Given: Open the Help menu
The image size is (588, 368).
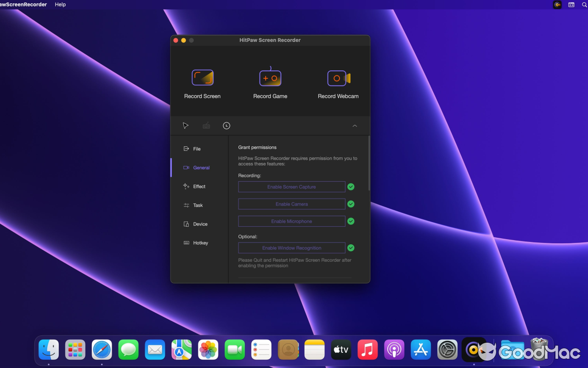Looking at the screenshot, I should 60,5.
